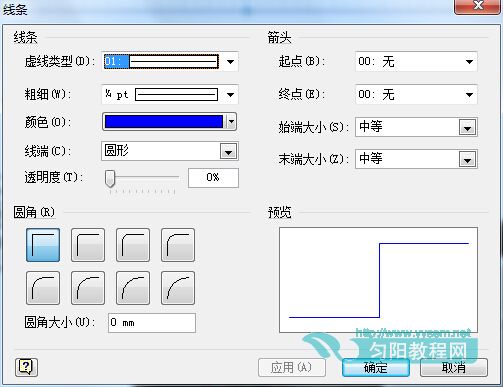Click the 取消 cancel button
The width and height of the screenshot is (503, 387).
(454, 368)
